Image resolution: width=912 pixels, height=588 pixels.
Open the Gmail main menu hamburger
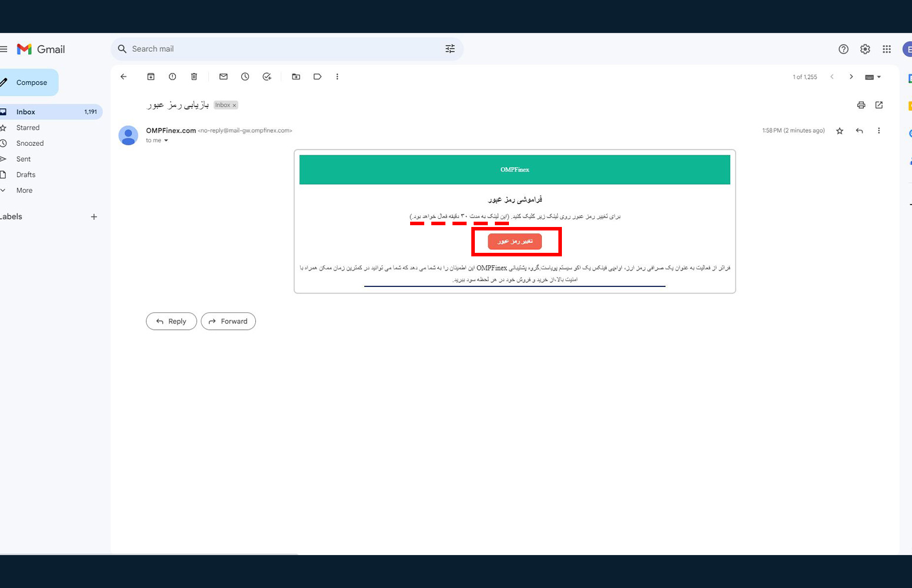click(x=4, y=49)
